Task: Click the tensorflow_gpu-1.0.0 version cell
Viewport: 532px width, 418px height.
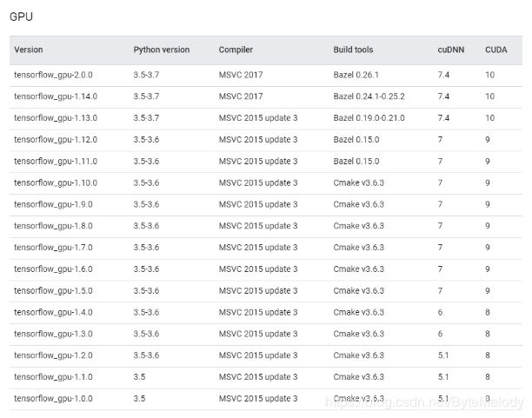Action: [x=53, y=399]
